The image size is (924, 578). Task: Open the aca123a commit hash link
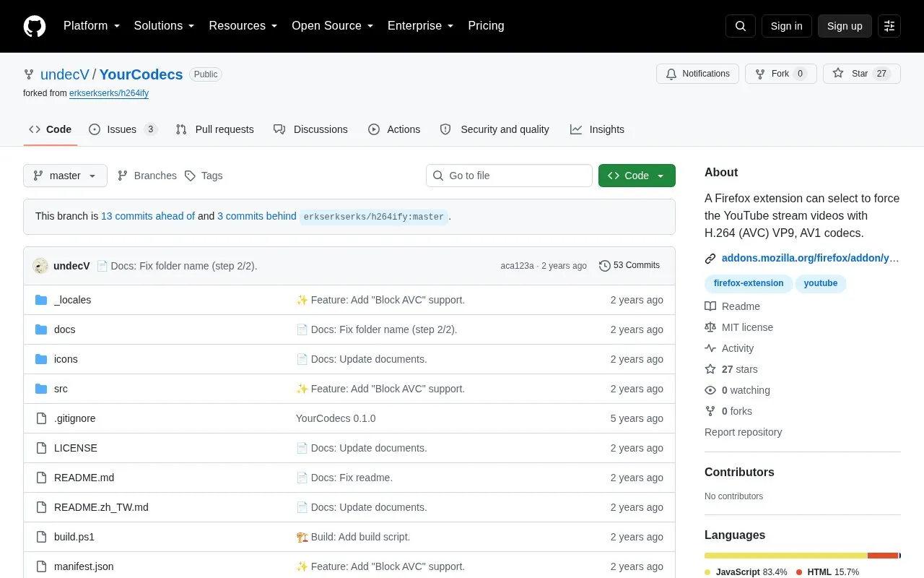pyautogui.click(x=517, y=266)
